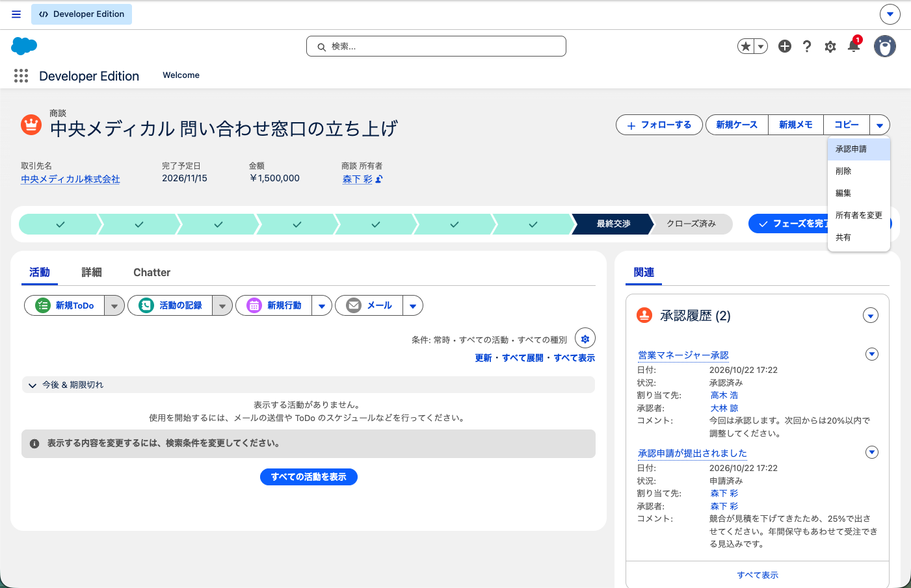Open the notifications bell
The image size is (911, 588).
(x=854, y=46)
